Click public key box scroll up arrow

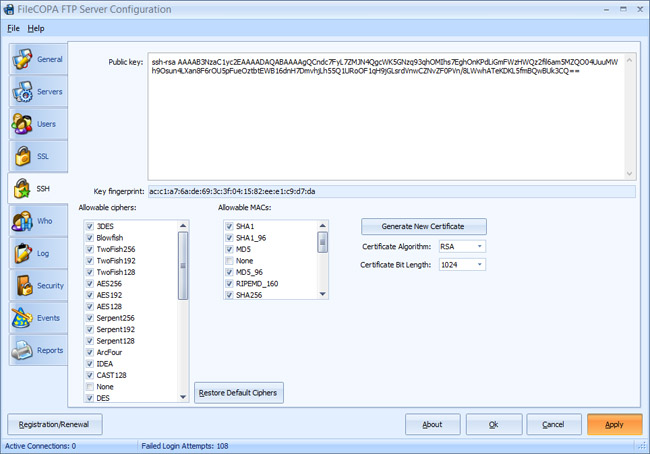coord(629,60)
